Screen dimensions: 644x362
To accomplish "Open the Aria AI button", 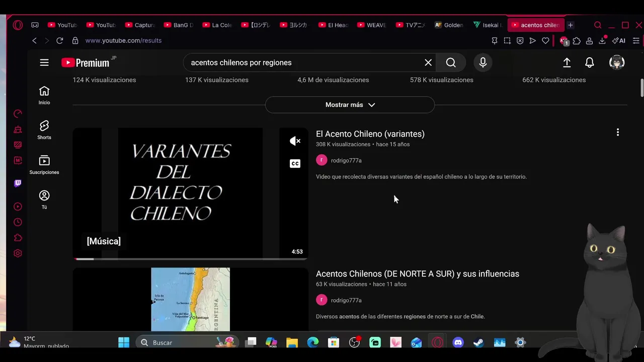I will coord(618,41).
